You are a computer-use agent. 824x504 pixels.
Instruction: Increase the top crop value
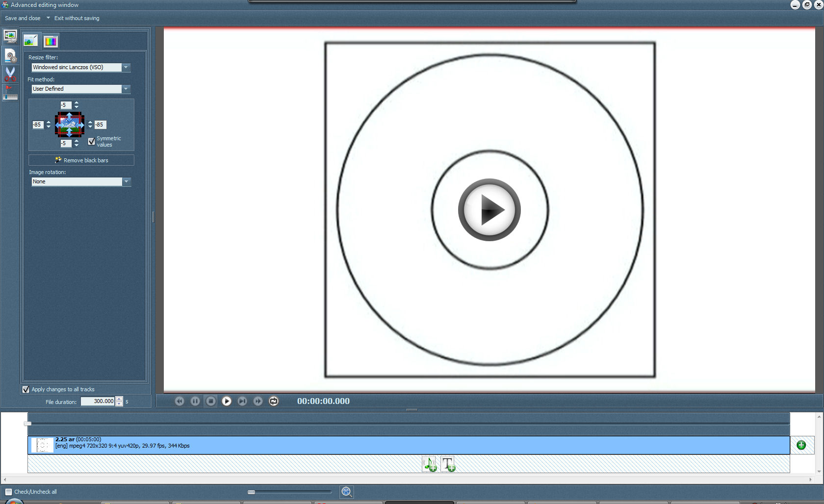click(x=77, y=103)
